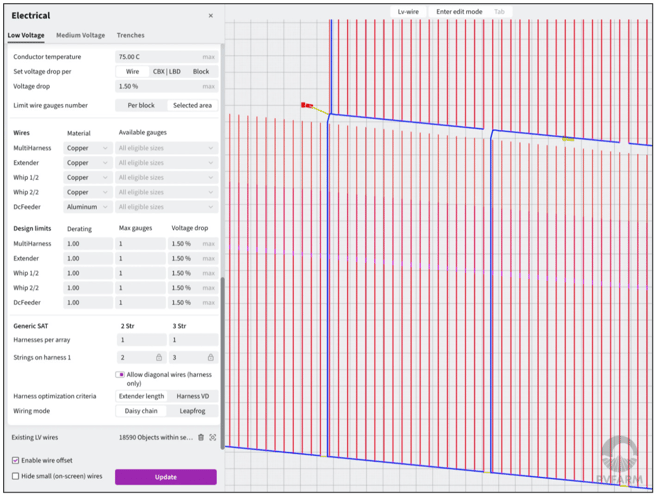Click the 'Generic SAT' heading
The image size is (657, 495).
(x=31, y=326)
